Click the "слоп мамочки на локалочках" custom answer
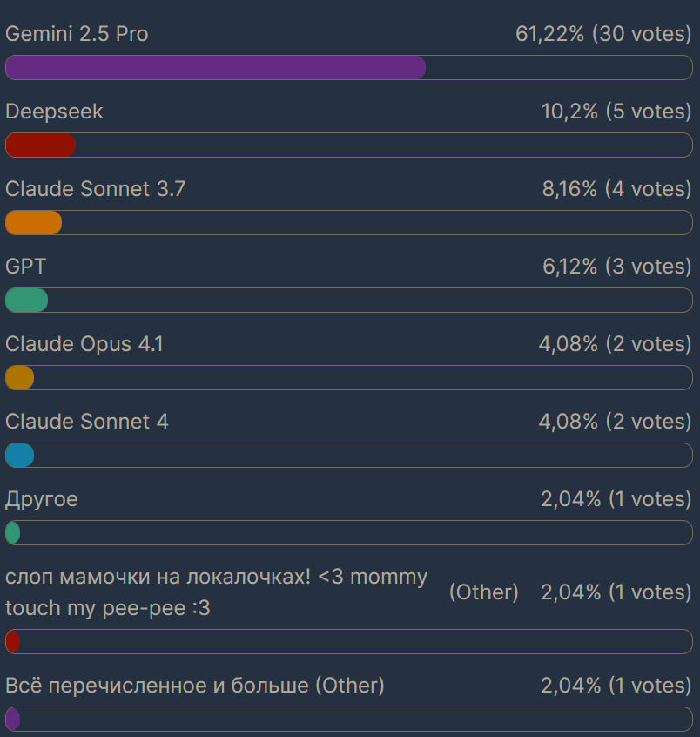Viewport: 700px width, 737px height. tap(216, 592)
